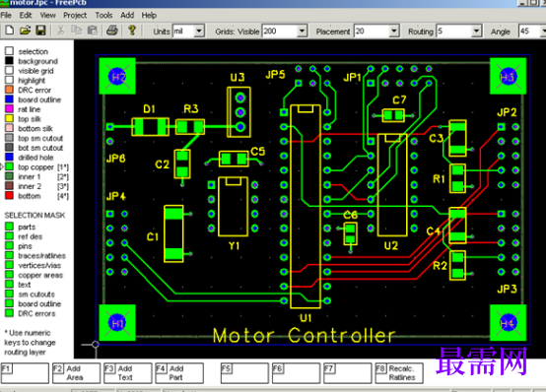Select mounting hole H1 on board
Screen dimensions: 546x392
(117, 323)
